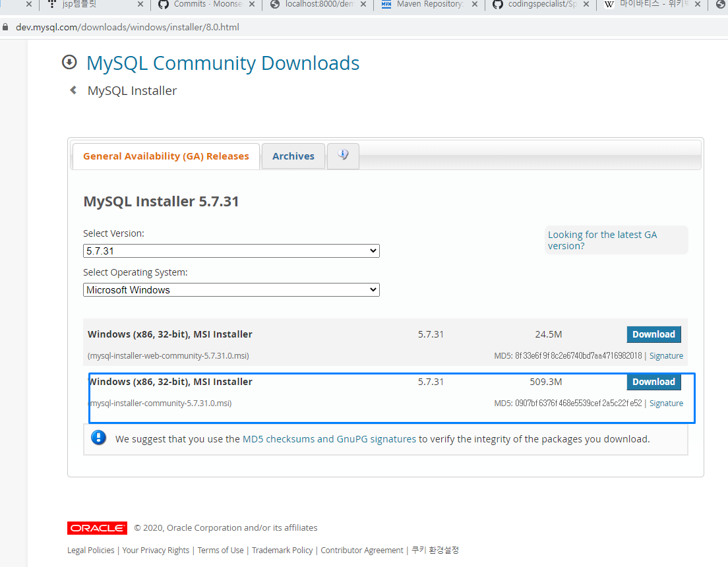Close the 마이바티스 Wikipedia browser tab
728x567 pixels.
tap(698, 4)
